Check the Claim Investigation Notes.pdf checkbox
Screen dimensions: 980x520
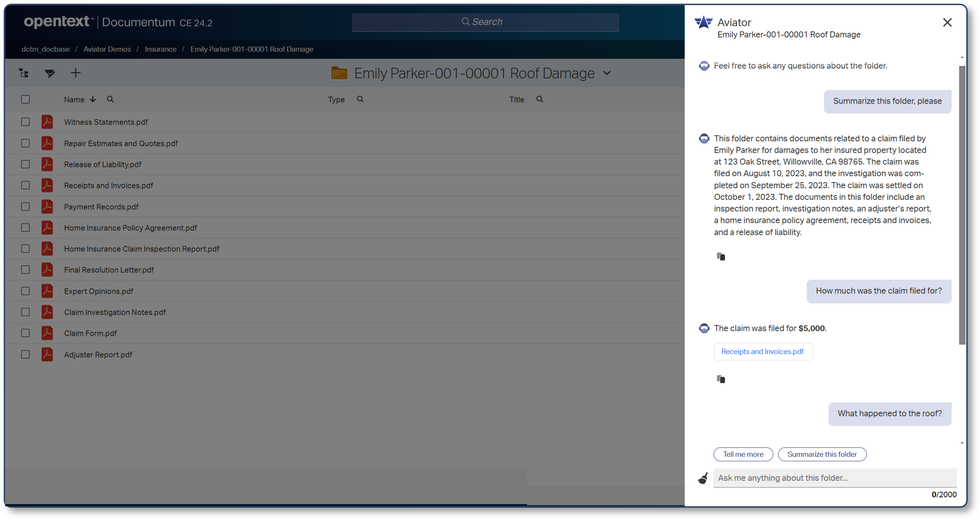click(x=25, y=312)
